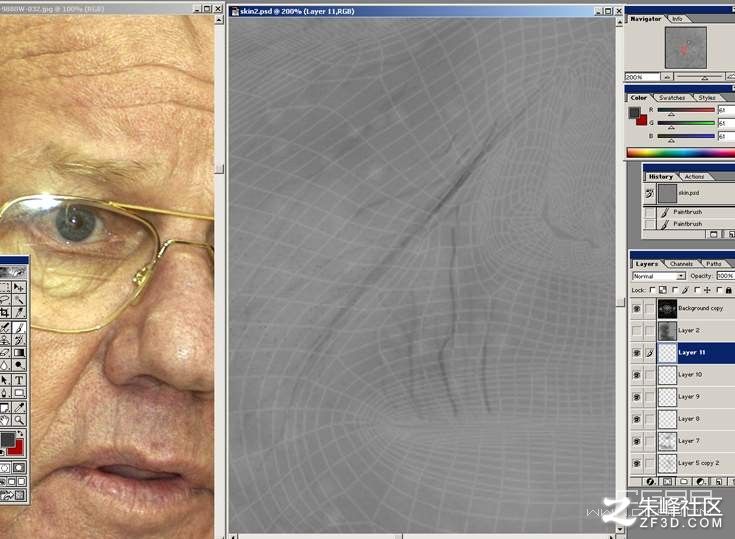Click the green G channel slider
The height and width of the screenshot is (539, 735).
point(686,123)
